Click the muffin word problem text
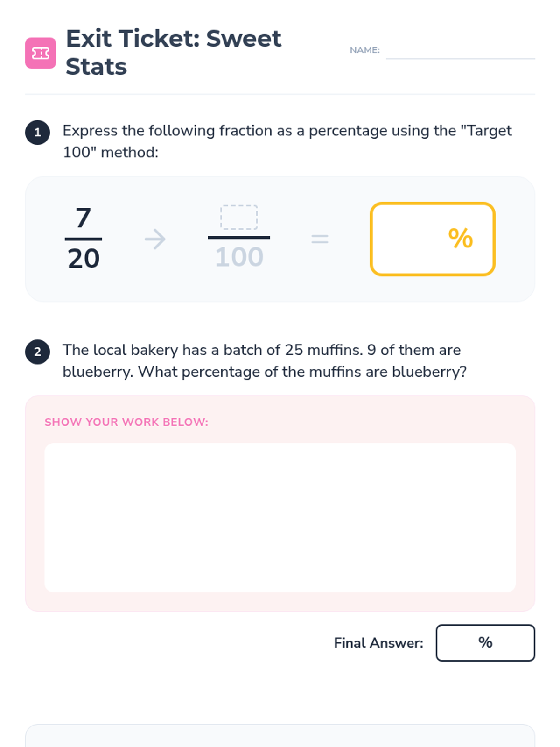Image resolution: width=560 pixels, height=747 pixels. [265, 361]
